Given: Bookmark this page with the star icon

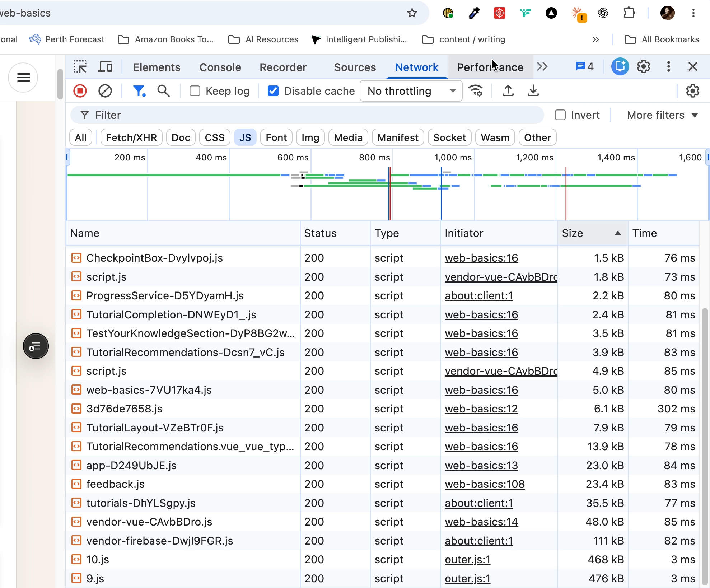Looking at the screenshot, I should [412, 13].
